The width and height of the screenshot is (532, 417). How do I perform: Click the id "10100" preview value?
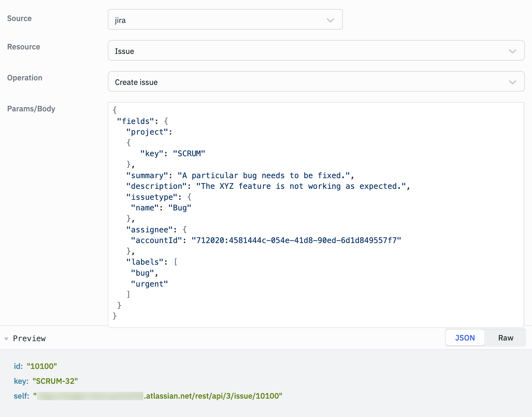[42, 366]
